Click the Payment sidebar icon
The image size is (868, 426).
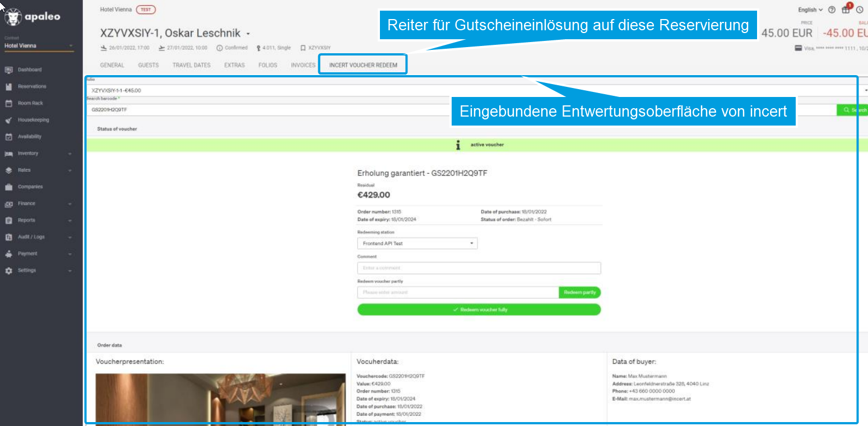point(9,254)
